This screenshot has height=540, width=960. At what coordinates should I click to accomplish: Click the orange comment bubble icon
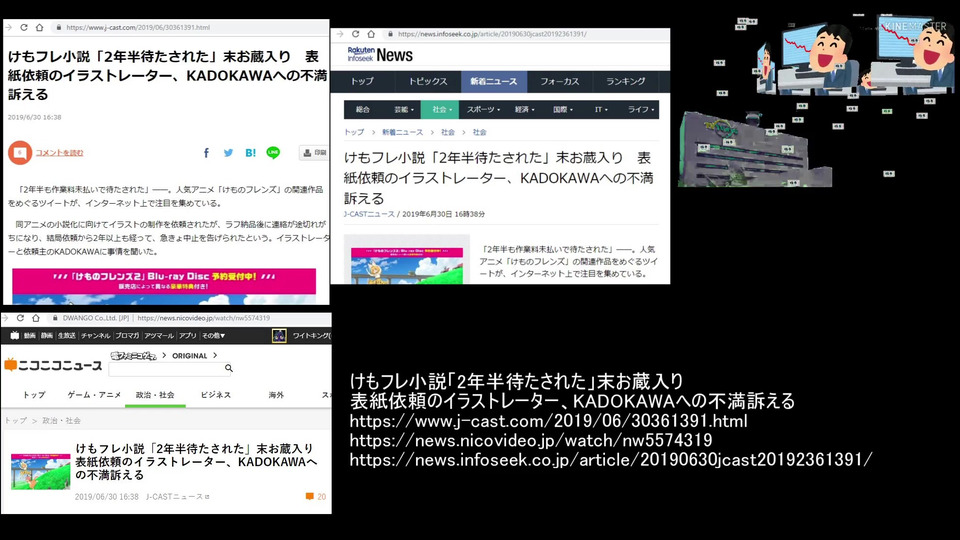pyautogui.click(x=20, y=152)
